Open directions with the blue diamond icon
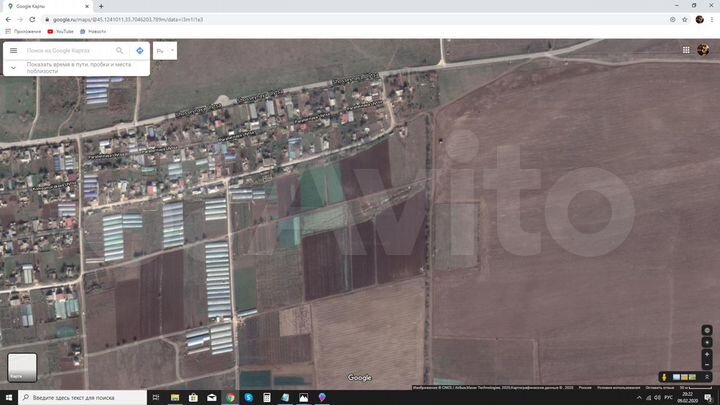Image resolution: width=720 pixels, height=405 pixels. click(140, 51)
